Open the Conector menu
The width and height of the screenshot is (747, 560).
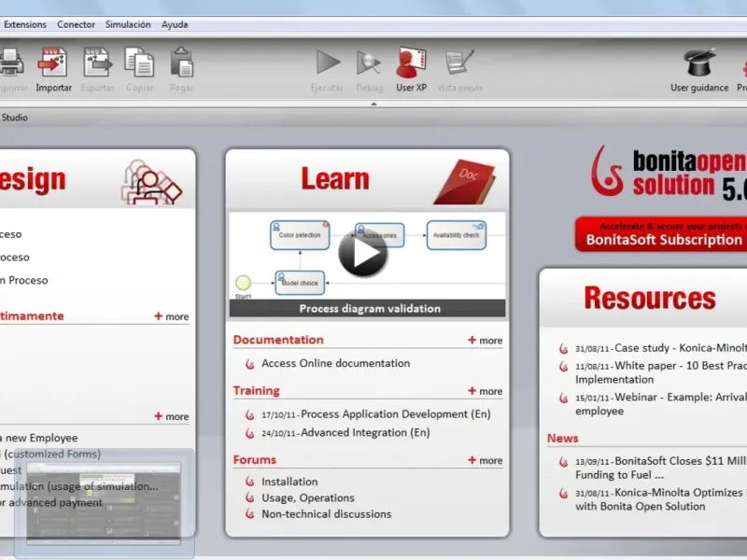pos(76,24)
